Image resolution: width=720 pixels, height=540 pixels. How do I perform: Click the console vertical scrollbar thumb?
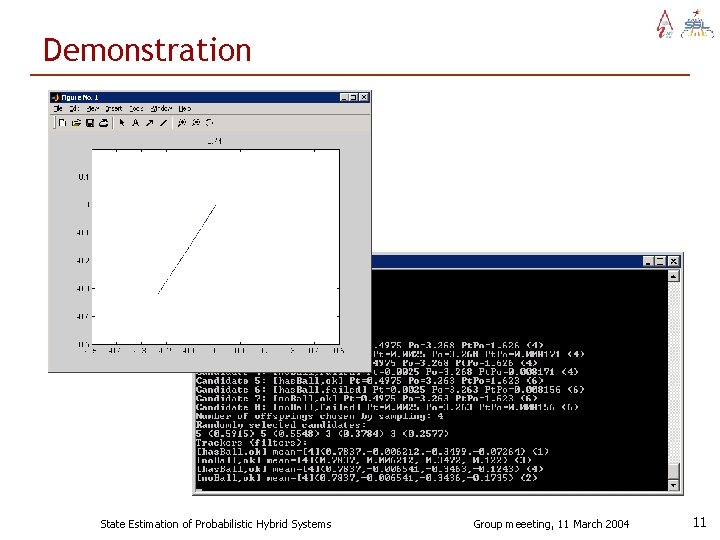(x=673, y=471)
